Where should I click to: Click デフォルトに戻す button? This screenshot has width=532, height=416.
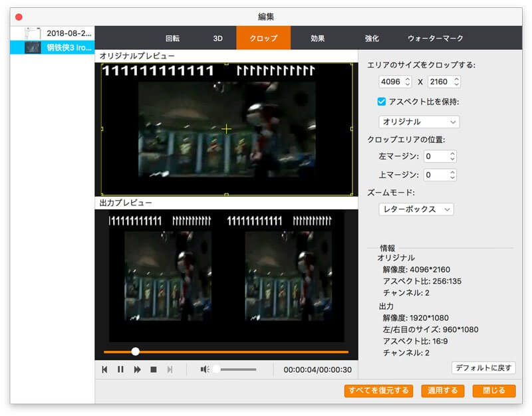(x=483, y=368)
